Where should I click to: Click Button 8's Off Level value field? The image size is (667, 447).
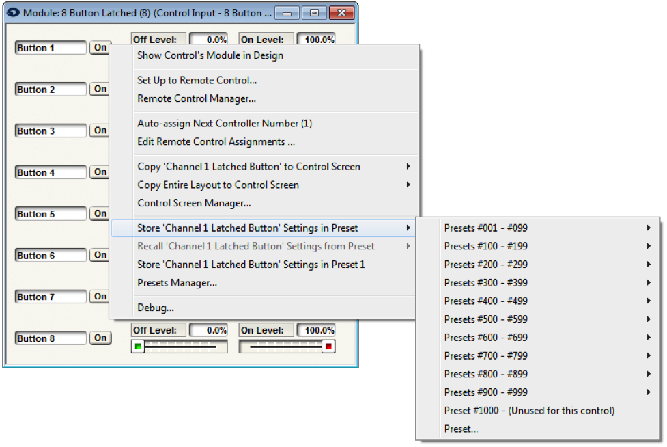[208, 330]
